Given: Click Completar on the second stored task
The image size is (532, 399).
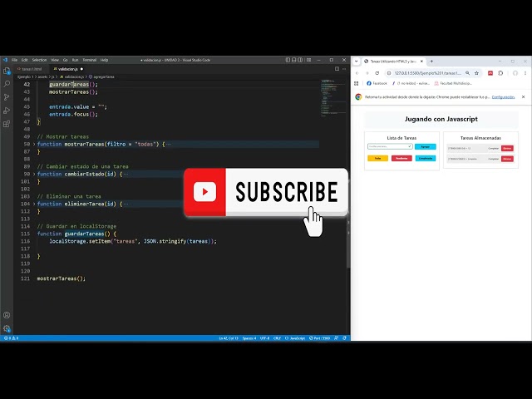Looking at the screenshot, I should pyautogui.click(x=493, y=159).
